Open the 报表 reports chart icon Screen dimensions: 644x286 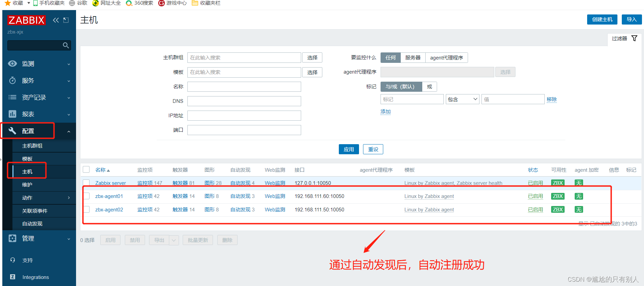tap(12, 114)
